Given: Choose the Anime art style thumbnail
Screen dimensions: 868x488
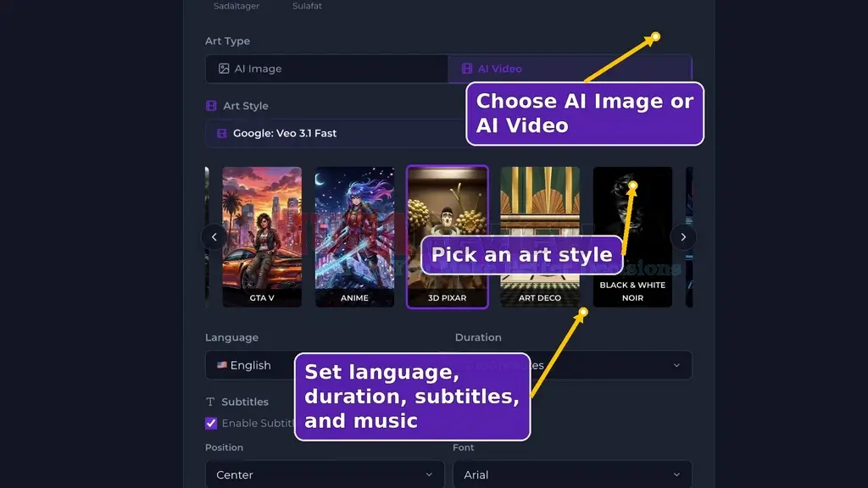Looking at the screenshot, I should (355, 237).
